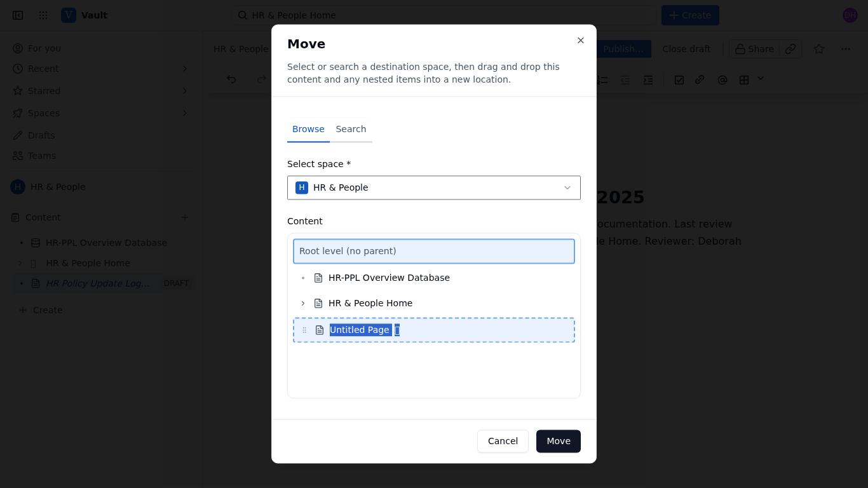This screenshot has width=868, height=488.
Task: Open the more actions ellipsis menu
Action: click(846, 49)
